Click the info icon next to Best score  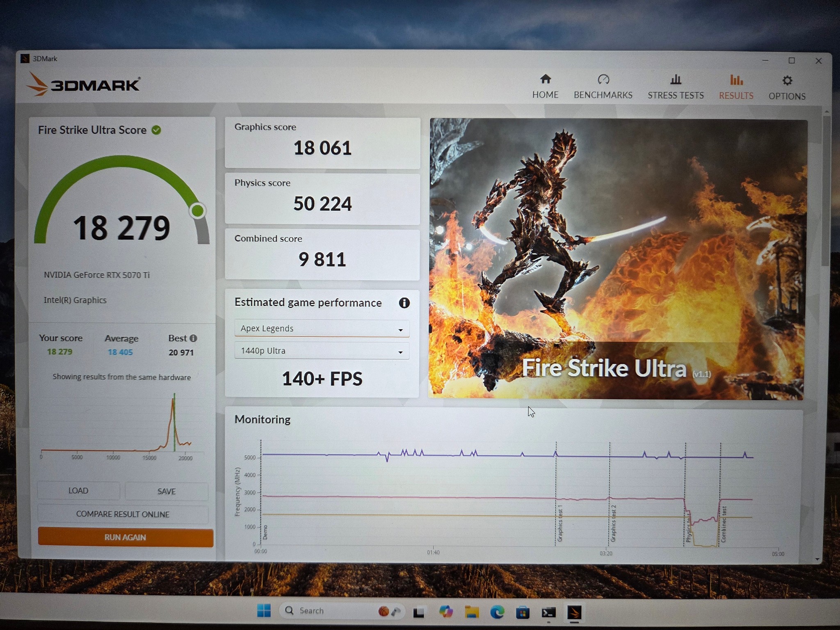[x=193, y=338]
